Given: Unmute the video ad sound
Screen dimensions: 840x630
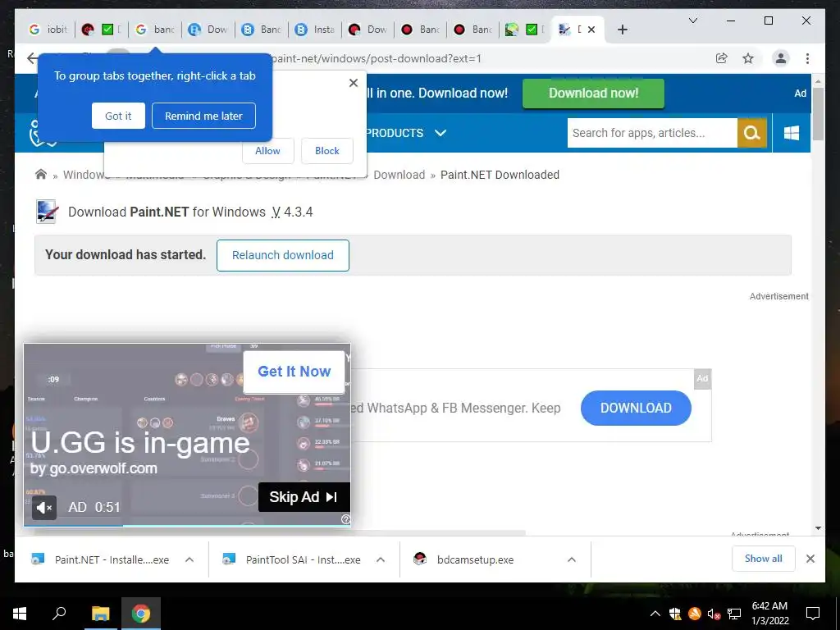Looking at the screenshot, I should pos(44,507).
